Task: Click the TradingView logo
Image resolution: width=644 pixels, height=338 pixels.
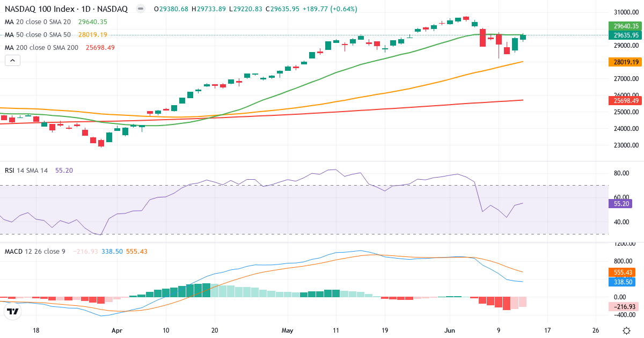Action: [13, 311]
